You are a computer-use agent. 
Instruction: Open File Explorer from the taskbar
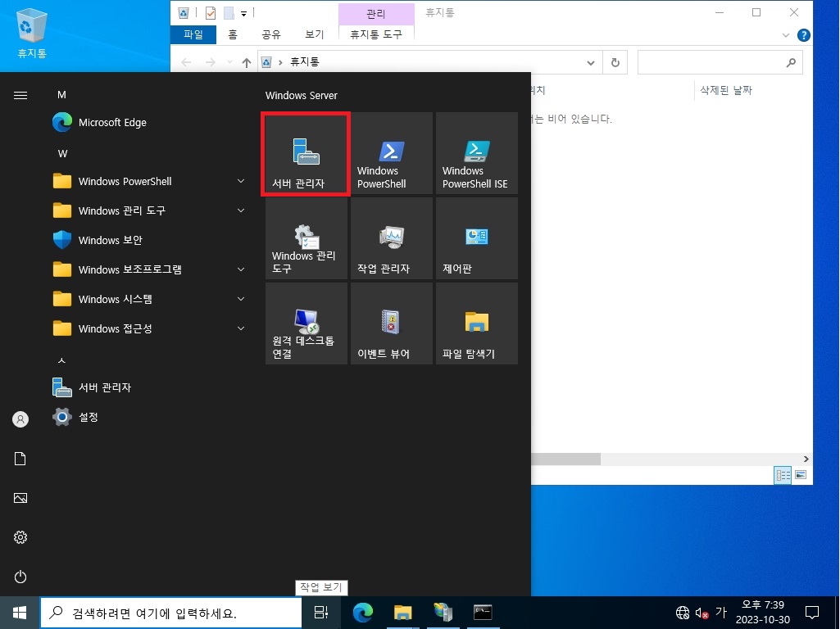coord(403,613)
